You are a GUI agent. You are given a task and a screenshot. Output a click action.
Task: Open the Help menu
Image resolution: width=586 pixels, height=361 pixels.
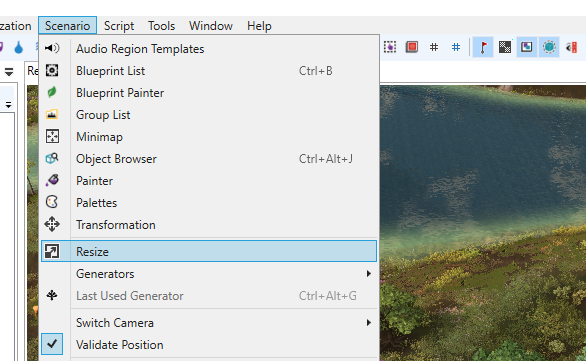(259, 26)
